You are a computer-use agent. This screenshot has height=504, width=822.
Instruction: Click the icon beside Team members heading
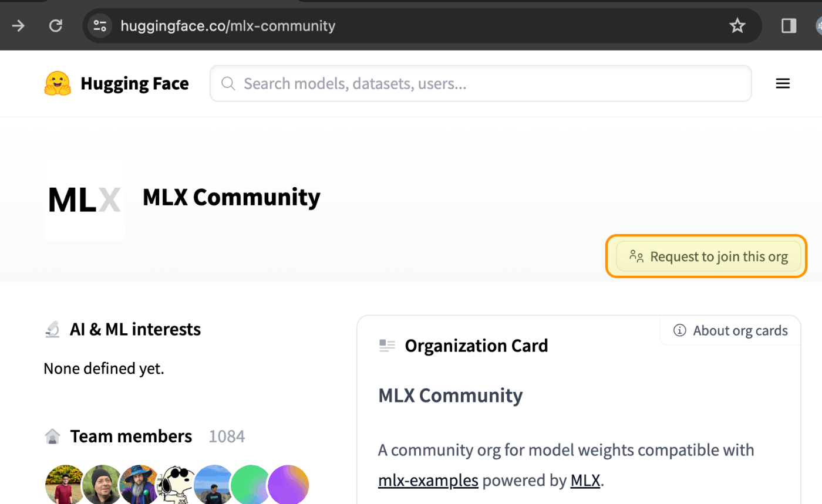coord(52,437)
